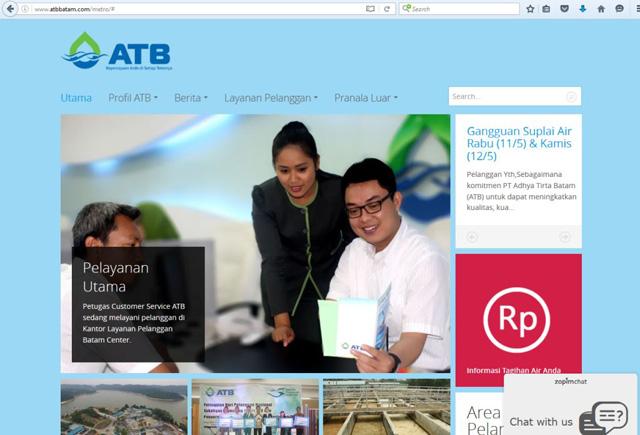Click the Petugas Customer Service ATB description text
This screenshot has width=640, height=435.
[134, 323]
